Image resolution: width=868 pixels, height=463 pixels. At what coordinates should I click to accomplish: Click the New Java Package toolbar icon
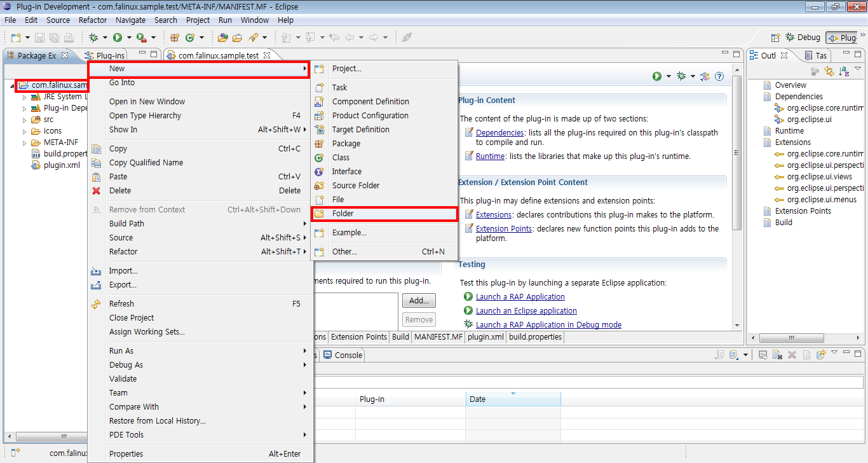[x=175, y=38]
